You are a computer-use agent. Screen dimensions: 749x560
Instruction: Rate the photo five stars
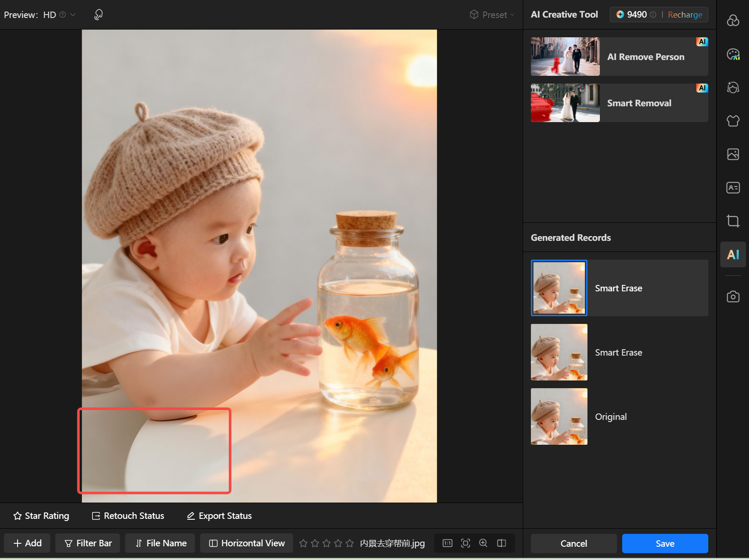point(350,543)
